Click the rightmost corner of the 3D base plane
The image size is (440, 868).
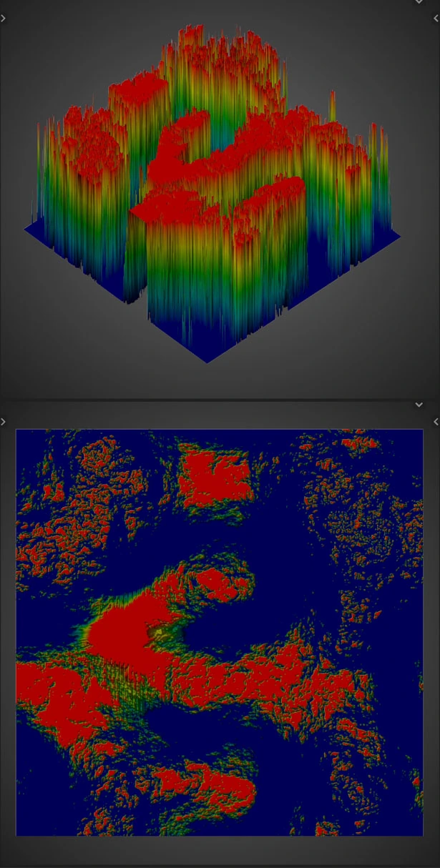point(398,236)
